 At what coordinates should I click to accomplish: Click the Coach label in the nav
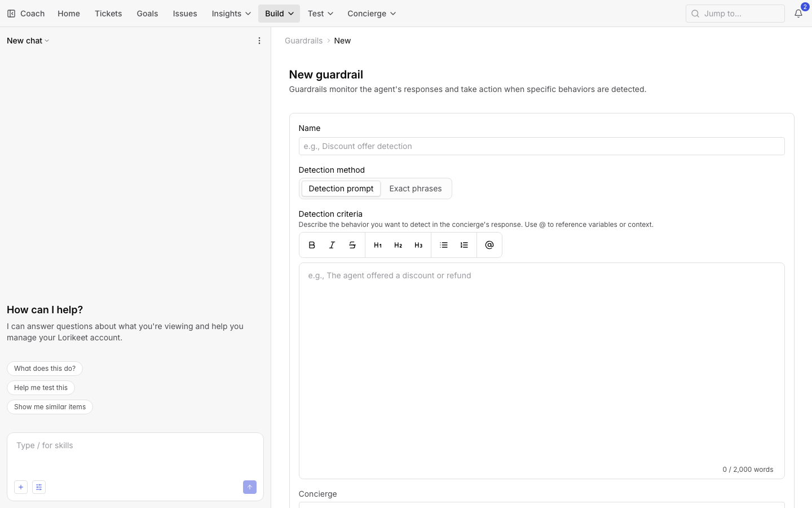(x=32, y=14)
